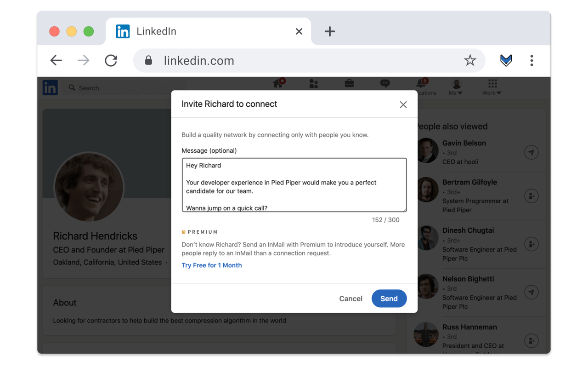Click Russ Hanneman's avatar
This screenshot has width=588, height=368.
pos(427,334)
